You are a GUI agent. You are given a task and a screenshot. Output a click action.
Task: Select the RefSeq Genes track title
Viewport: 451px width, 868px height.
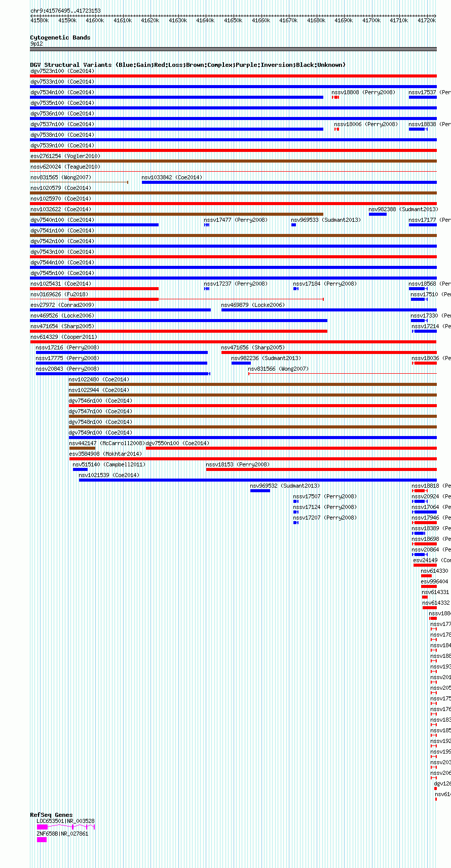point(51,815)
